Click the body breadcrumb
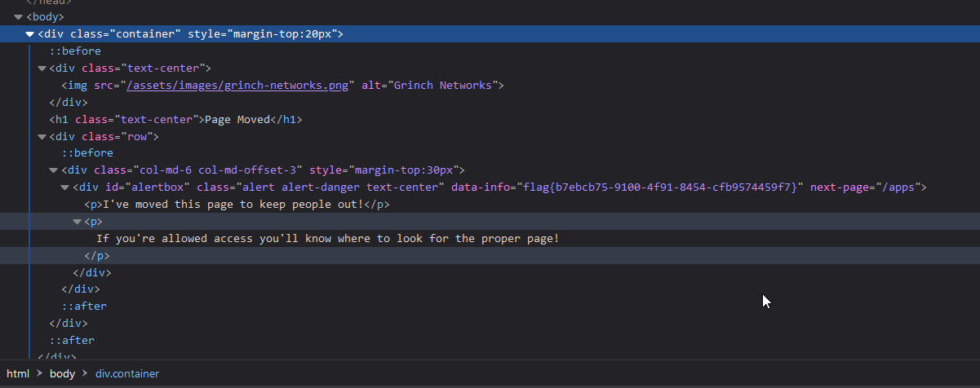 62,374
